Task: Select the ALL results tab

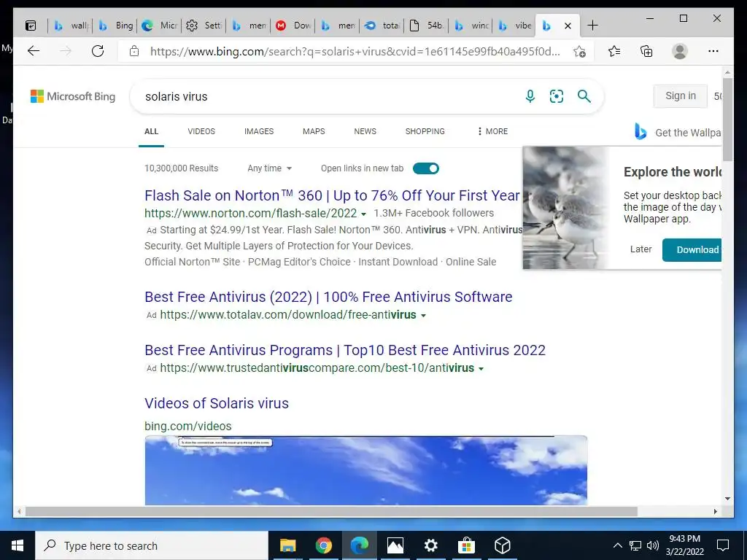Action: point(152,131)
